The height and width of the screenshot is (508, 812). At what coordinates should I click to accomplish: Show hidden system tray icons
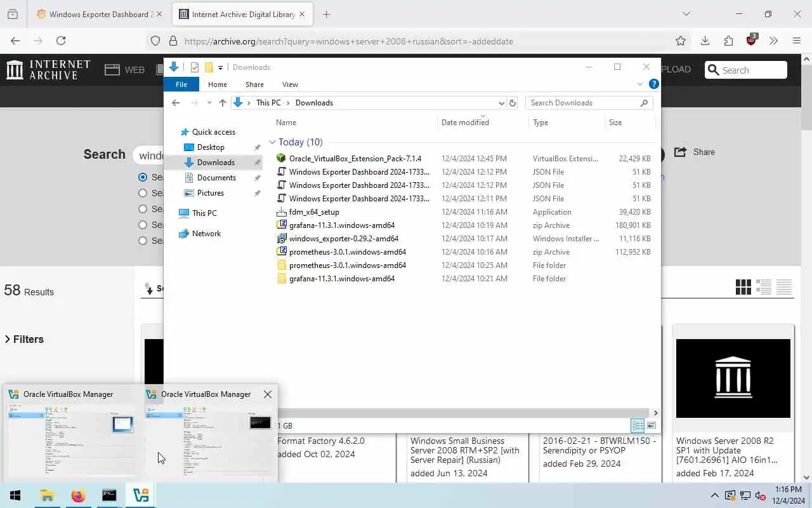pyautogui.click(x=714, y=496)
